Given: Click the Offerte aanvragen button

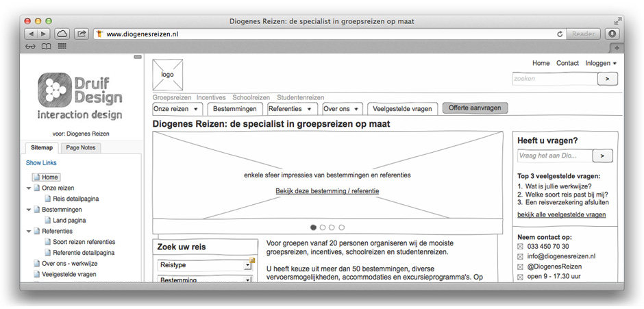Looking at the screenshot, I should coord(475,108).
